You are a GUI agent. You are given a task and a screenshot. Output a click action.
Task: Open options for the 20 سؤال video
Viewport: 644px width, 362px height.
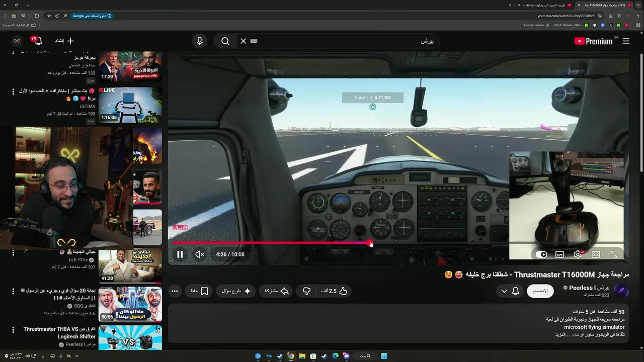point(14,292)
